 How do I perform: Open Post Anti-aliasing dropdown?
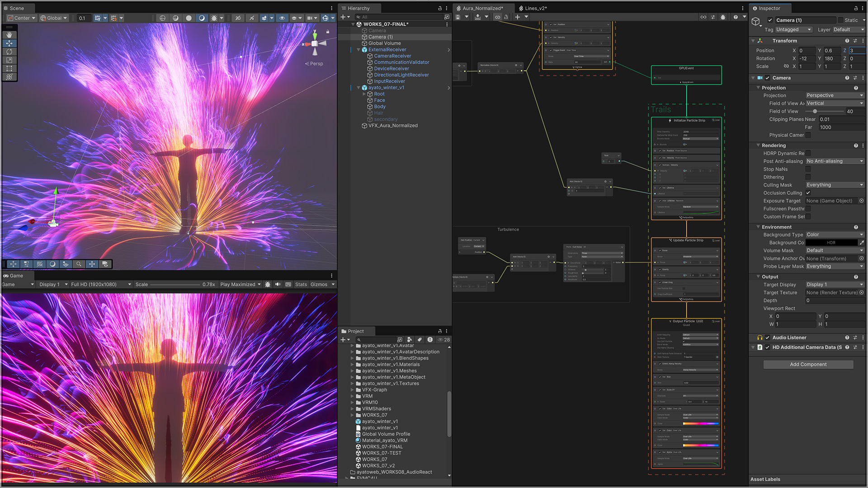835,161
